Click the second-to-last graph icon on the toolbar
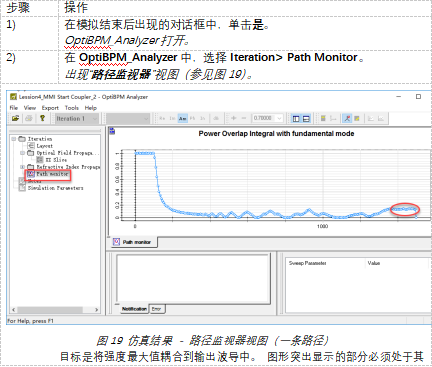 [x=371, y=118]
